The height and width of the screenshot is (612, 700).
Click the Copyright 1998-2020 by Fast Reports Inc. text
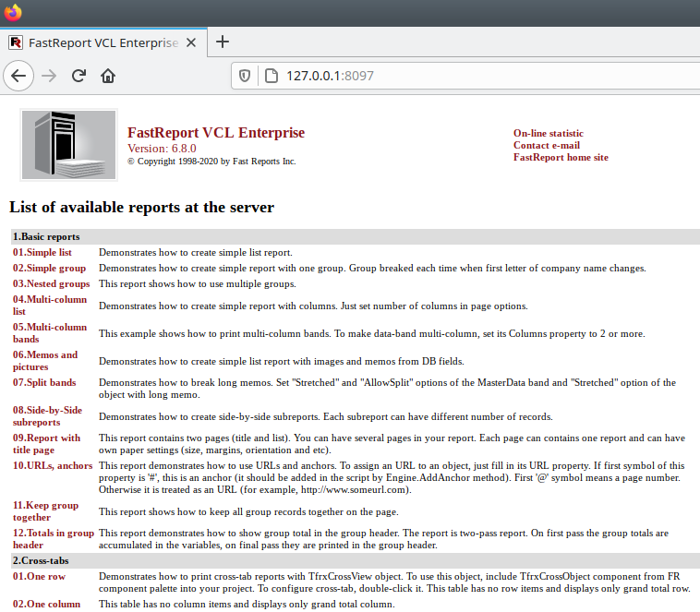211,162
